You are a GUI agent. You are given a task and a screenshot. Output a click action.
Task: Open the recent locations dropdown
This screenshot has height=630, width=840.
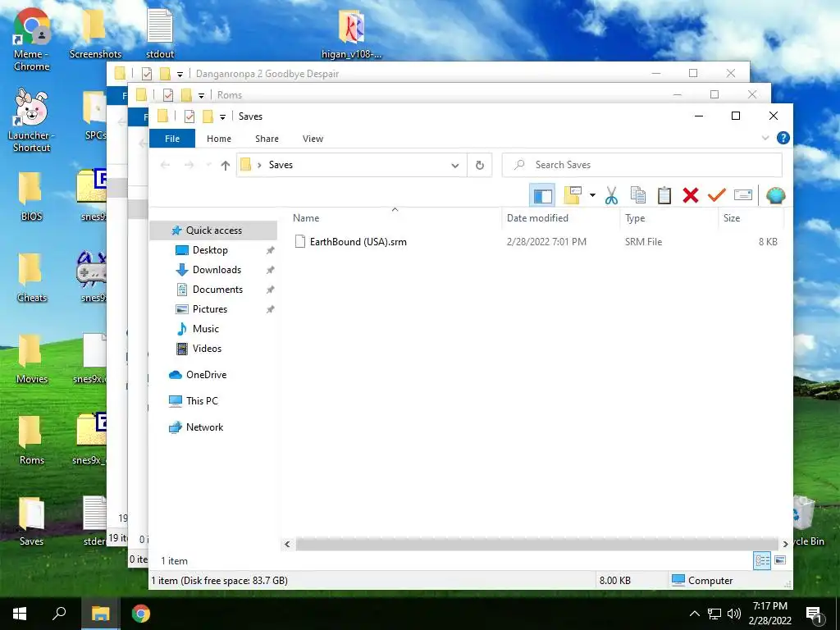(208, 165)
